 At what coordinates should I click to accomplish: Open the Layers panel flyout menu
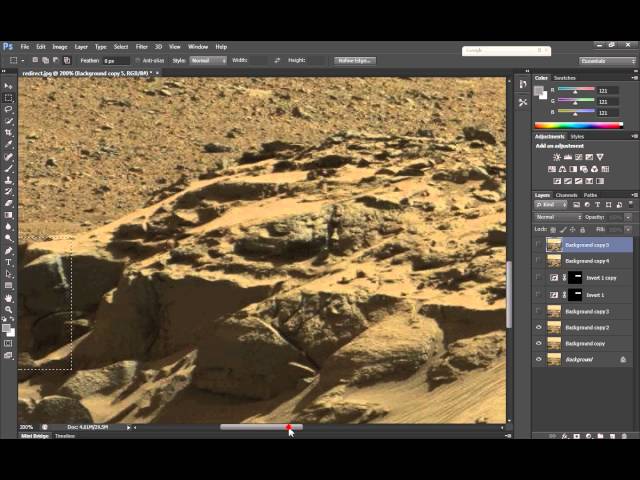coord(635,195)
